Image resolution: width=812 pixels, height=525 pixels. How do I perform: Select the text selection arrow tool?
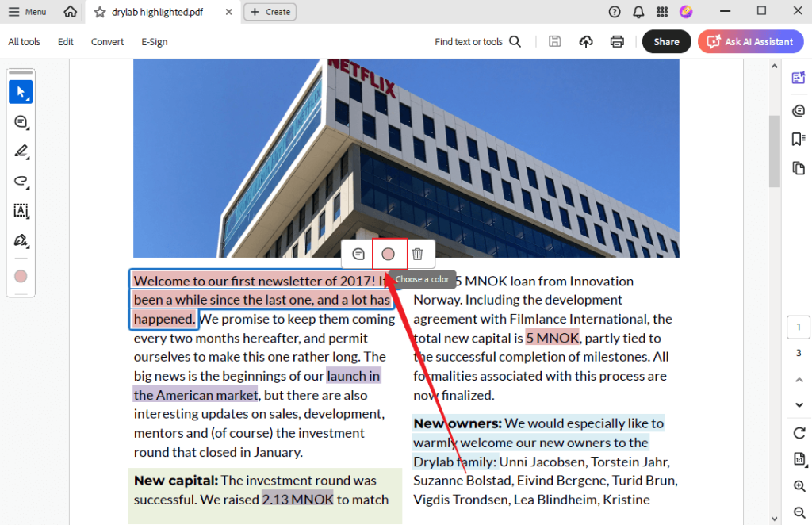point(21,92)
